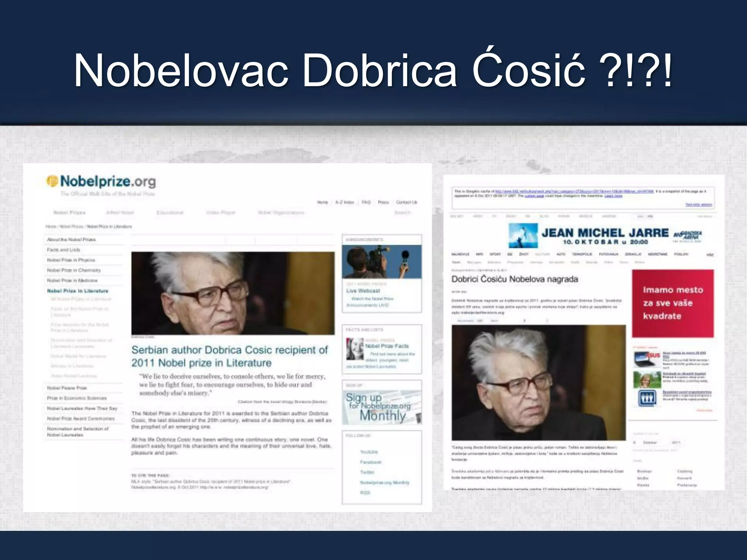Select Home in the Nobelprize top links
This screenshot has height=560, width=747.
[x=322, y=202]
